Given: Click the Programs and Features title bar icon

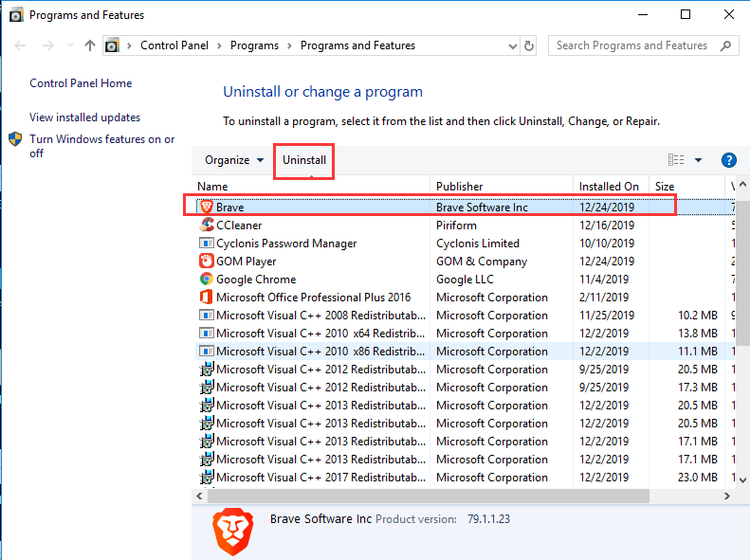Looking at the screenshot, I should coord(16,15).
